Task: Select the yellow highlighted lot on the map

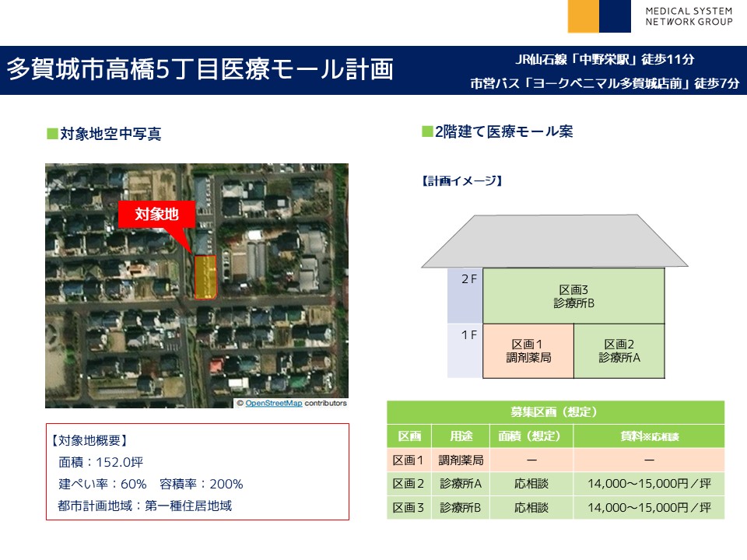Action: [205, 277]
